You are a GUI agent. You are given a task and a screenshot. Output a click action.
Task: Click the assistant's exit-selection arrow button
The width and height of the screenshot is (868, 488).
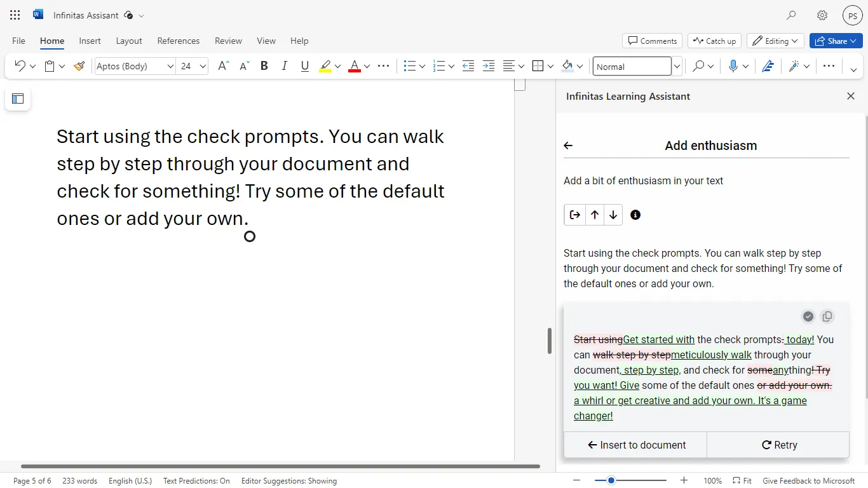575,215
